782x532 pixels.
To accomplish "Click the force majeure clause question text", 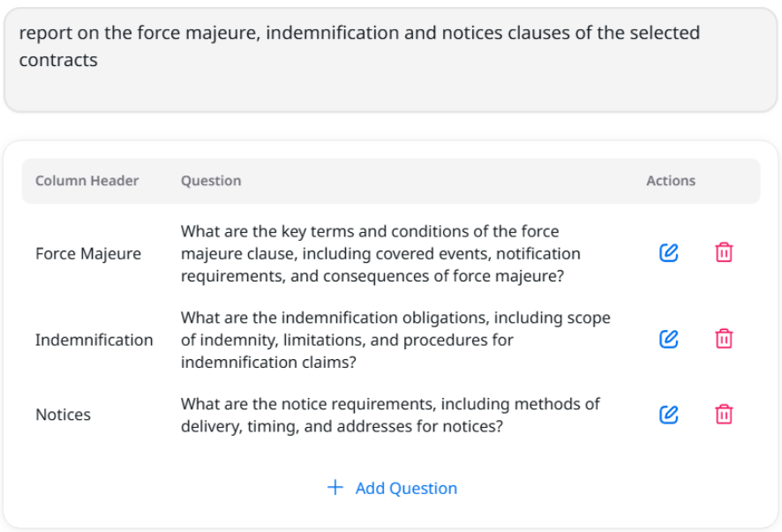I will (380, 253).
